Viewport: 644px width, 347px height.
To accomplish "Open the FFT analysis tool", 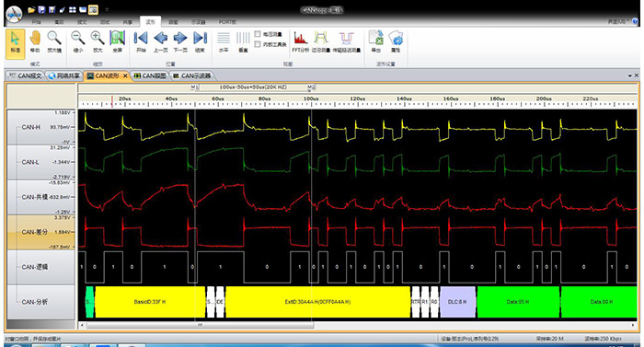I will tap(300, 42).
